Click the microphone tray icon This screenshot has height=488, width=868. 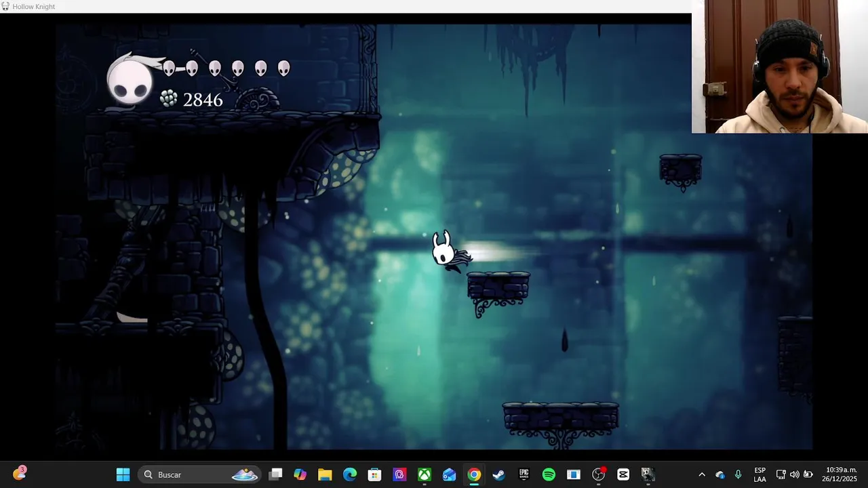tap(738, 474)
